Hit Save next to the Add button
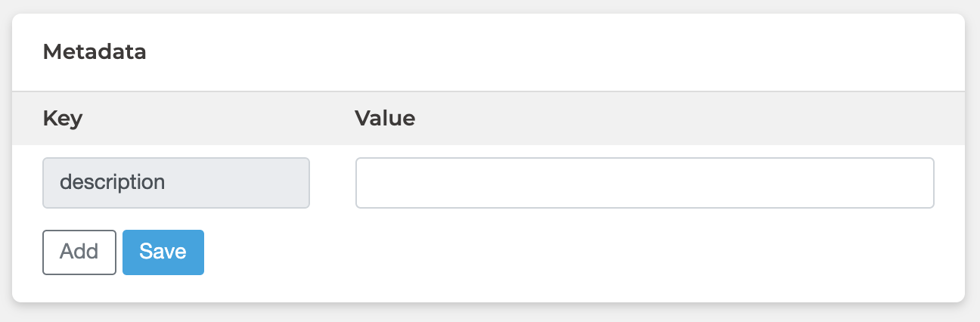Screen dimensions: 980x322 [x=163, y=252]
